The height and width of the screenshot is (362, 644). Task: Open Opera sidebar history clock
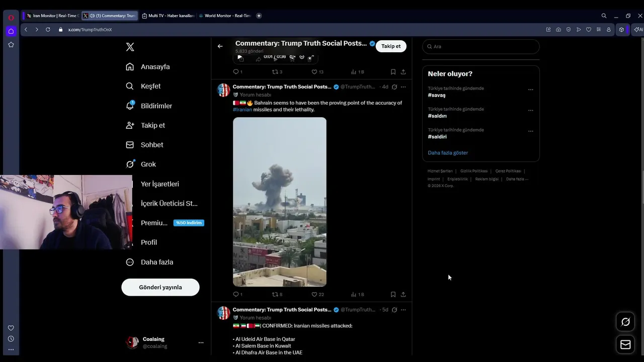(x=11, y=339)
